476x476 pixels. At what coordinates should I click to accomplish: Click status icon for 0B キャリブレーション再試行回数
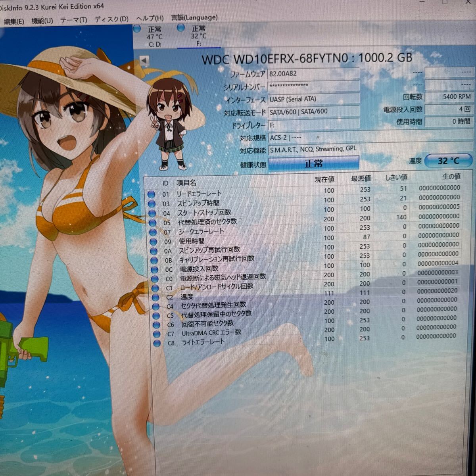pyautogui.click(x=154, y=261)
